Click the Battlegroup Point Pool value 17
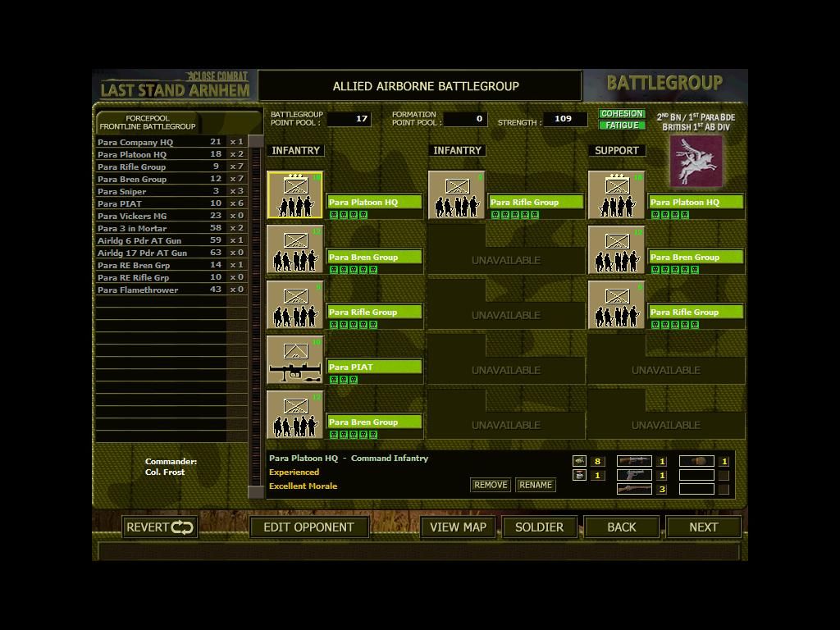The width and height of the screenshot is (840, 630). tap(349, 118)
